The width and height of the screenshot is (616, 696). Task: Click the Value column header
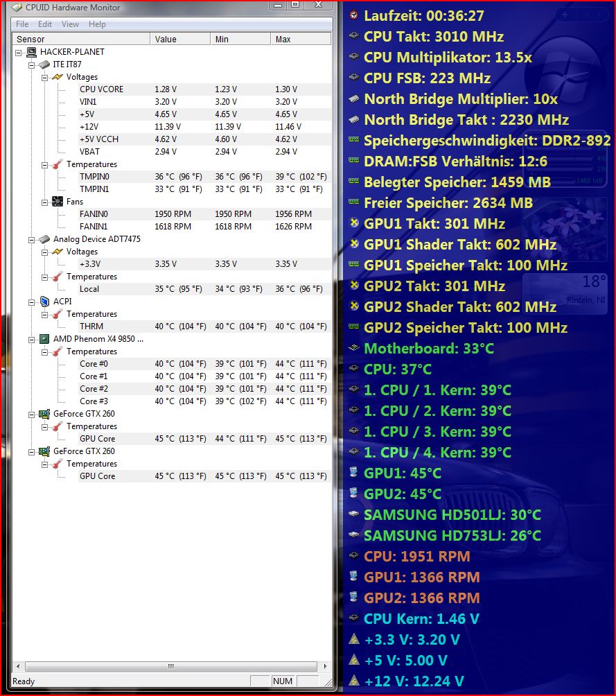[180, 39]
